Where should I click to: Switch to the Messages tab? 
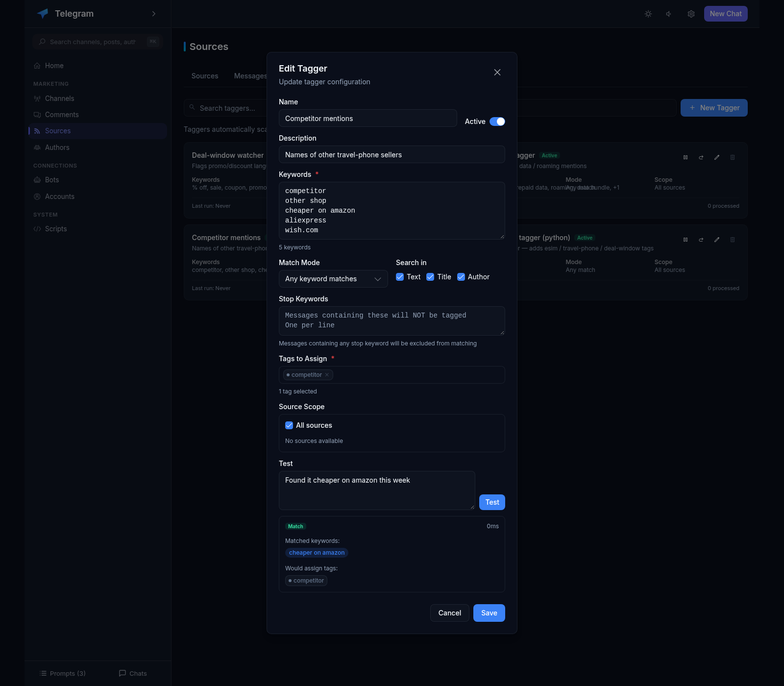point(250,76)
